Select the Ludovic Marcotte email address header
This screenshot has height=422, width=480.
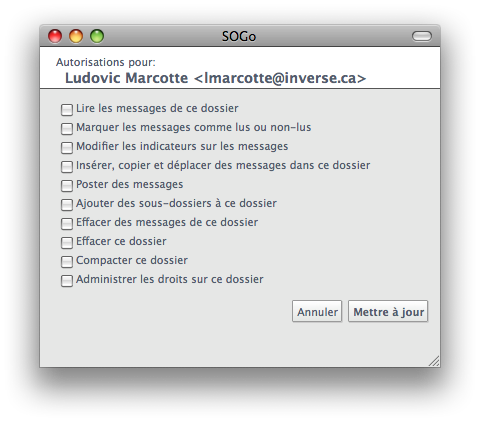pyautogui.click(x=215, y=78)
